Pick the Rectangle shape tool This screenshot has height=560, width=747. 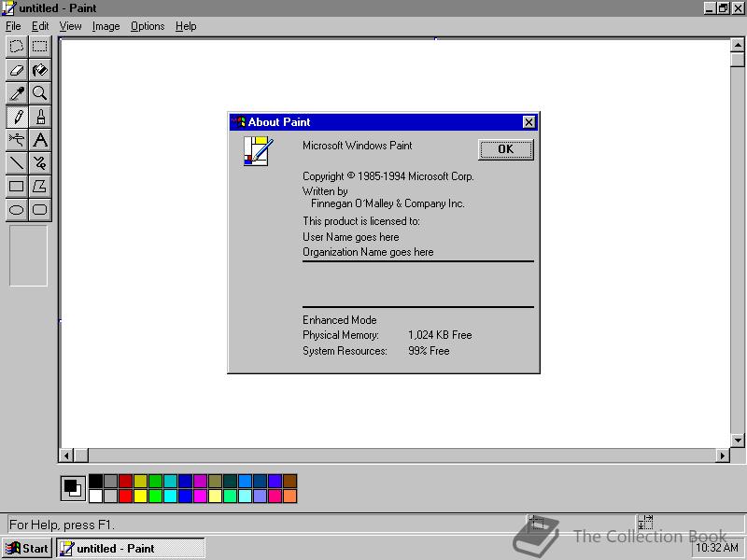17,186
